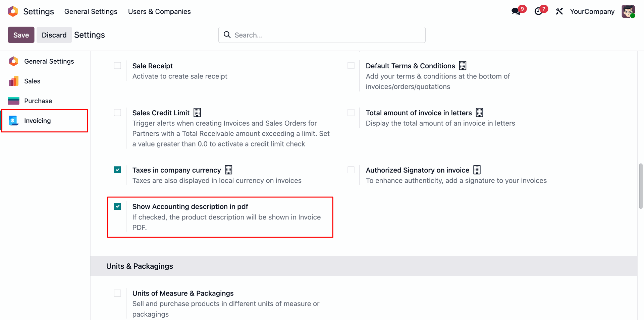
Task: Click company icon beside Default Terms & Conditions
Action: (x=463, y=65)
